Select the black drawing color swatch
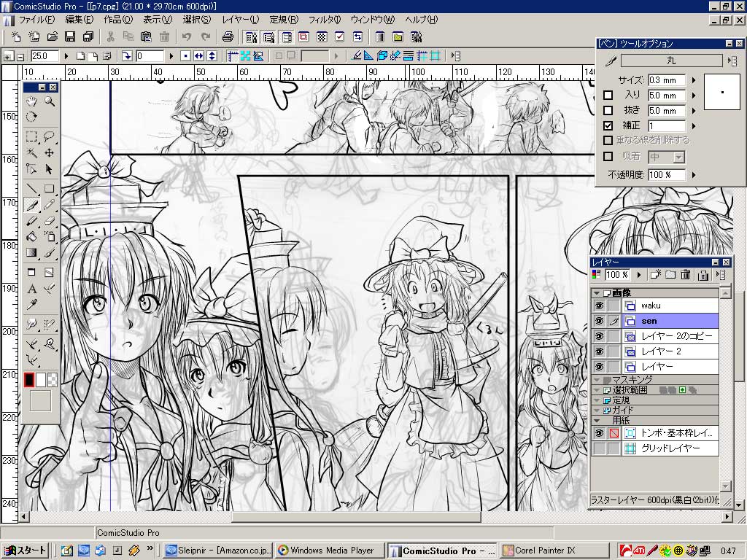 pos(29,379)
